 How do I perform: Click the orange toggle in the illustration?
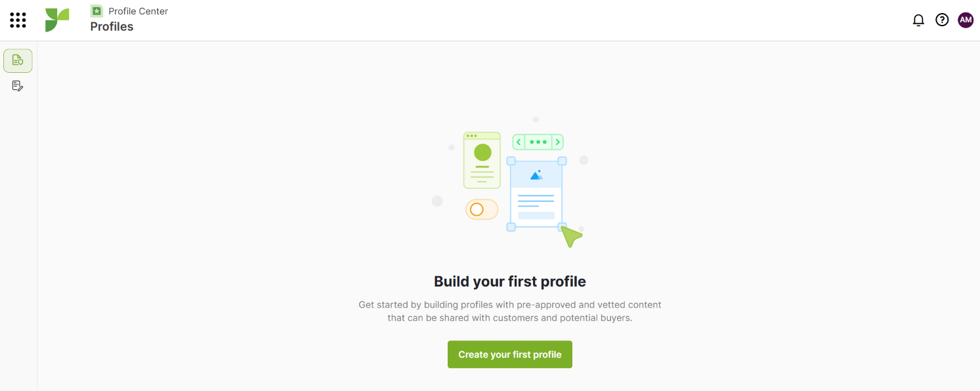[x=482, y=210]
